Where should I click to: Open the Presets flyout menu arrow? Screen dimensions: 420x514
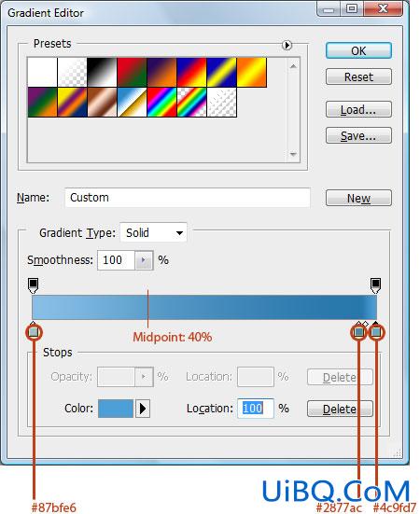click(x=287, y=45)
